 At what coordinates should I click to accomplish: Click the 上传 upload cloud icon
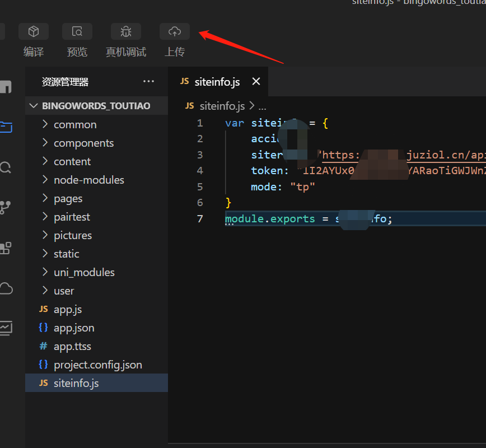[175, 32]
